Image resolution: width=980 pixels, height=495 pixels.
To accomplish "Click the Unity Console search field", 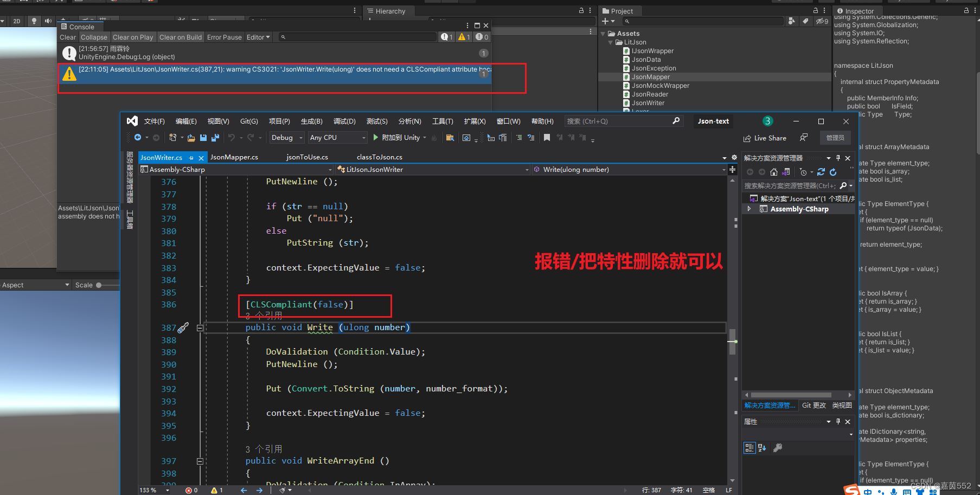I will pyautogui.click(x=357, y=37).
